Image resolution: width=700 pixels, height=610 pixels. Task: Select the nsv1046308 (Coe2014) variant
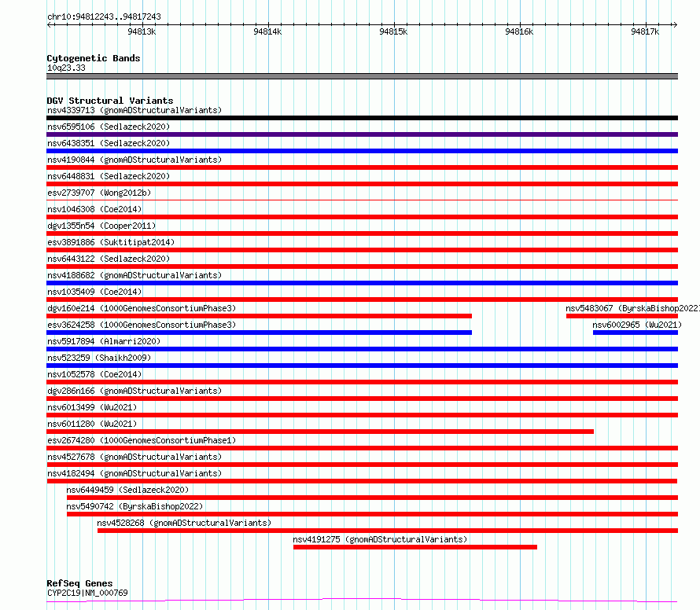(x=94, y=209)
